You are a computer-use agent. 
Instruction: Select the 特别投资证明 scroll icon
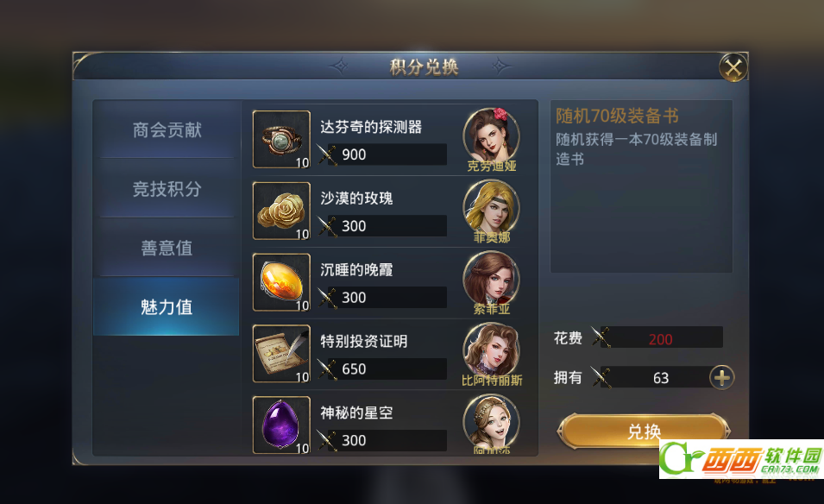(x=281, y=354)
